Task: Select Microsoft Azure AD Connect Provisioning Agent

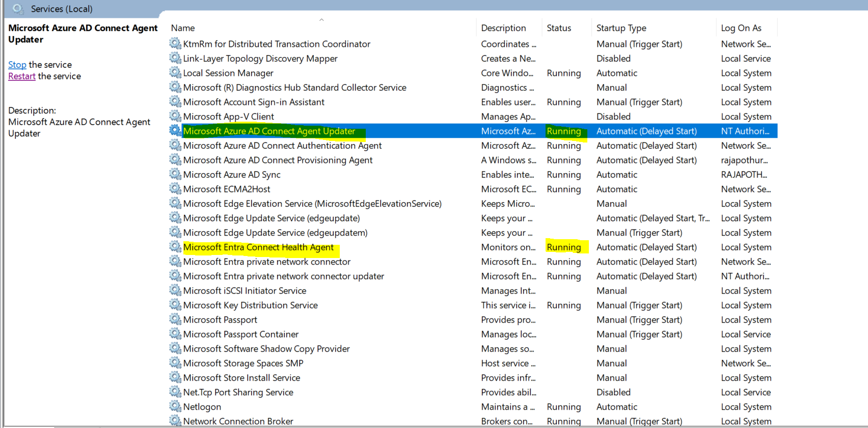Action: [278, 160]
